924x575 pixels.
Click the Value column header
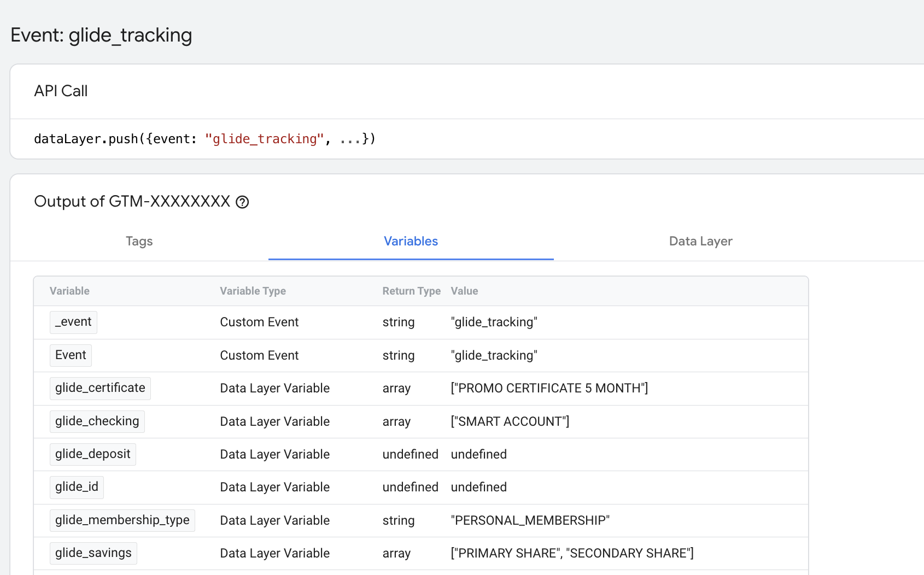464,291
